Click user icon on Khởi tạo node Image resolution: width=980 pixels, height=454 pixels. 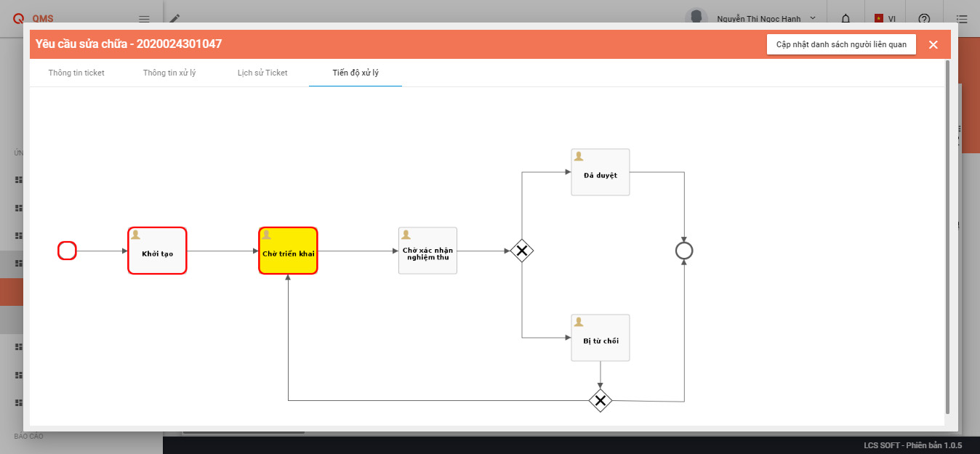click(135, 235)
